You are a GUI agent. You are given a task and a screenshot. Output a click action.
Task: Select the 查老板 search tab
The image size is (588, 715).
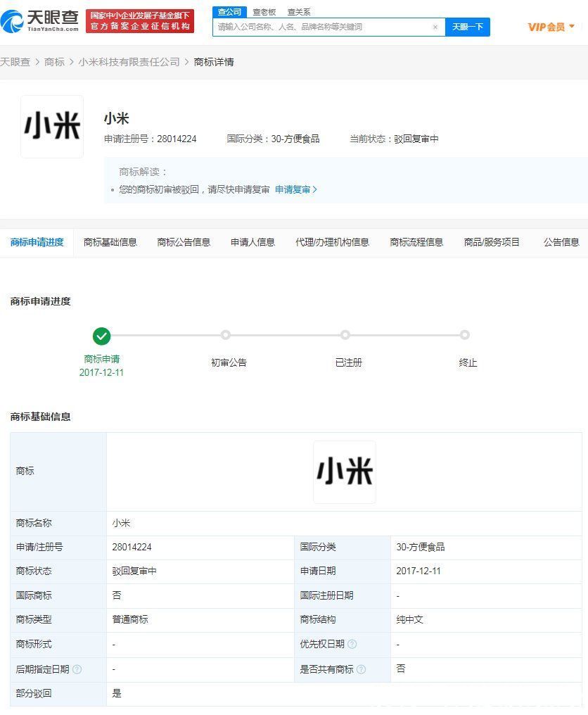[264, 12]
